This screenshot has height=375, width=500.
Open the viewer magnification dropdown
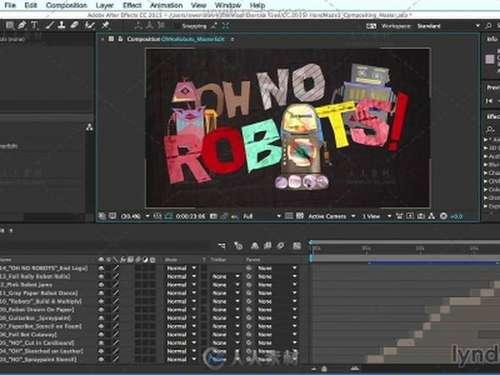[135, 216]
